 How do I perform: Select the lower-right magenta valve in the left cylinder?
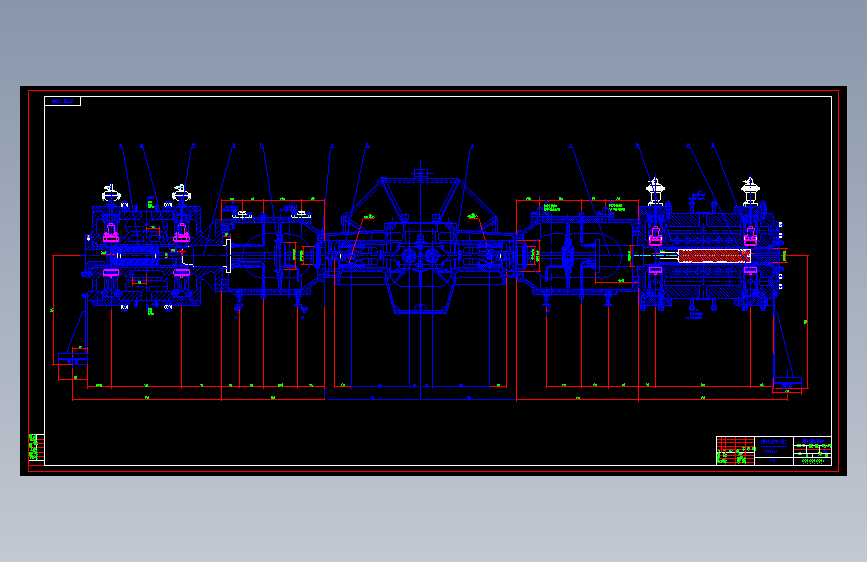pyautogui.click(x=181, y=273)
